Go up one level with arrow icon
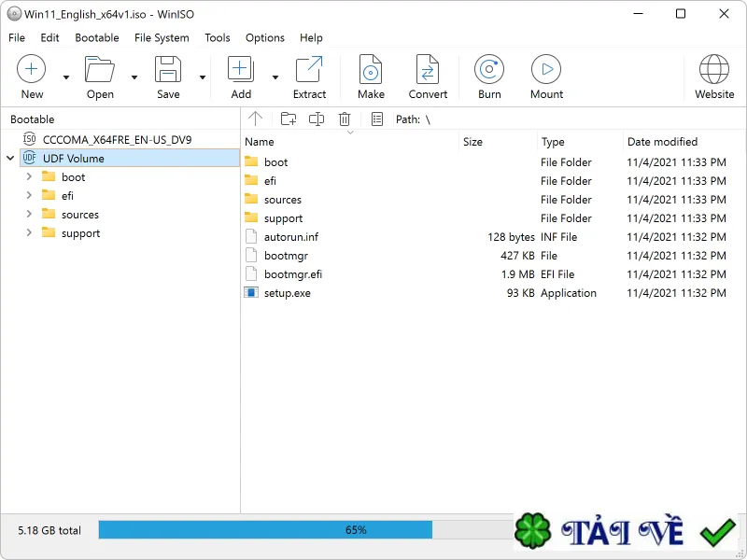 255,119
